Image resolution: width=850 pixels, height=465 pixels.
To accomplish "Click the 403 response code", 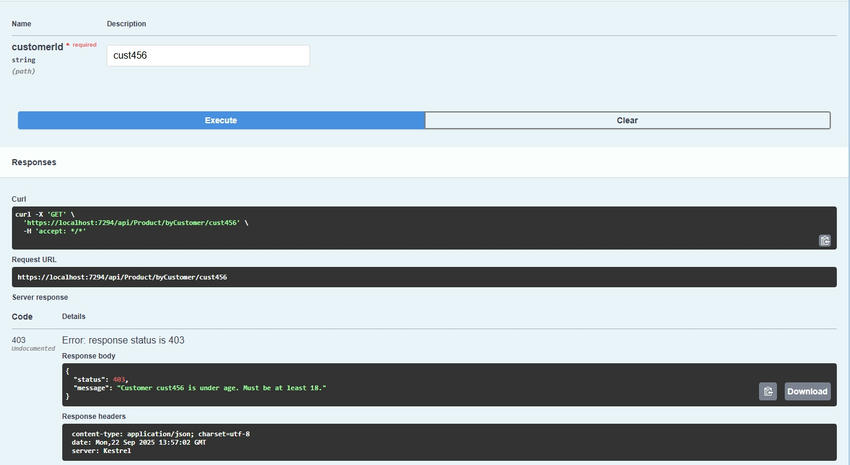I will (x=18, y=340).
